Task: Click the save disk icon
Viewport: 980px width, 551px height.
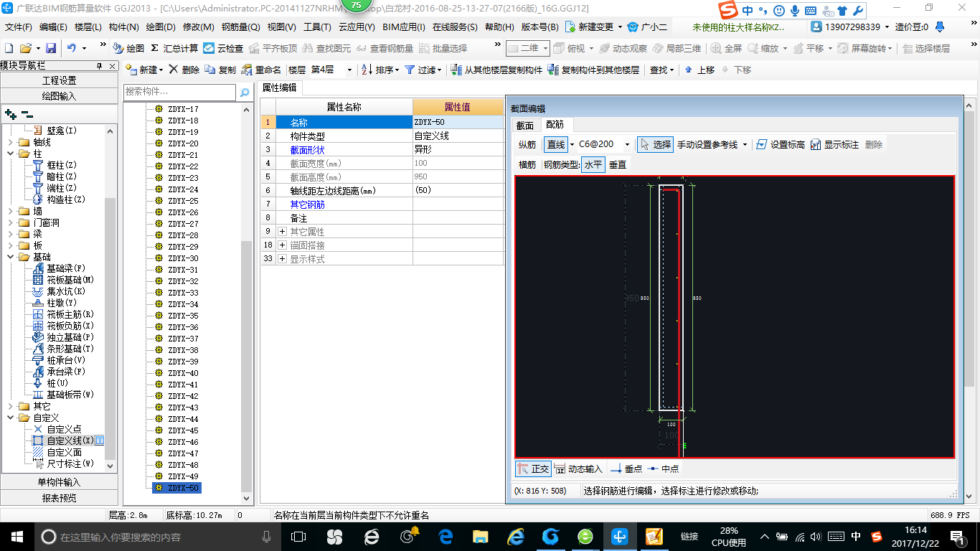Action: pyautogui.click(x=51, y=48)
